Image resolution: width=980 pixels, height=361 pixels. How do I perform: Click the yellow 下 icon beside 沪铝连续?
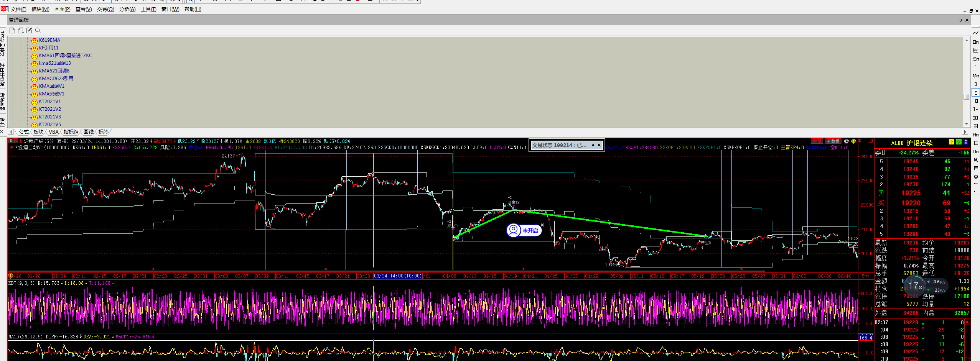[x=951, y=142]
